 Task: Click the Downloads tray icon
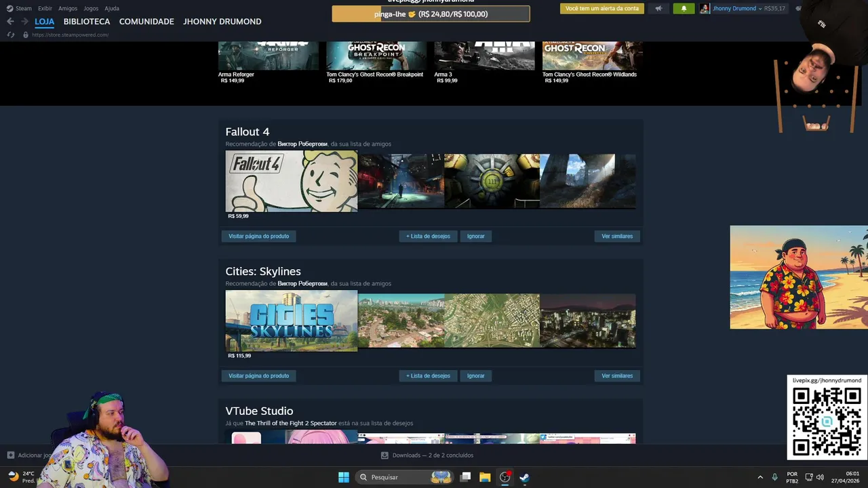click(x=384, y=455)
